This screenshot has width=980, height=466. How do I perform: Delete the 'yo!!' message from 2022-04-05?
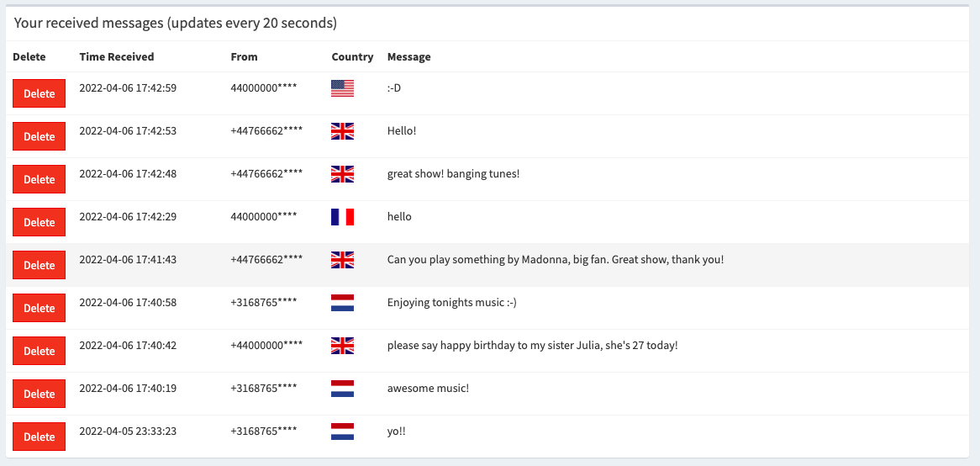tap(40, 437)
